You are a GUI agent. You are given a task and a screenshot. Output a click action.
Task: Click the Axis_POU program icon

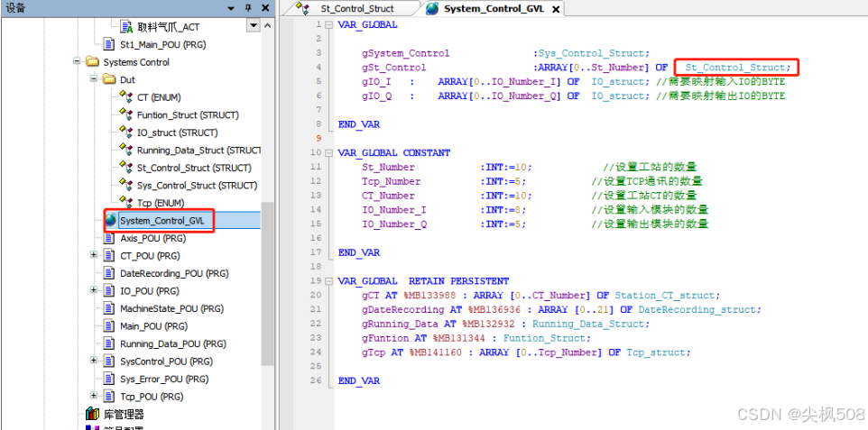tap(110, 238)
